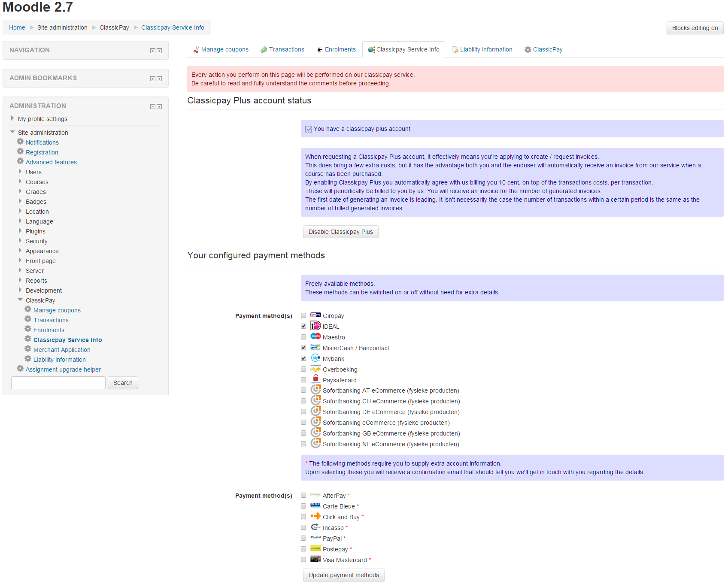The width and height of the screenshot is (728, 584).
Task: Click the Incasso logo icon
Action: (x=315, y=527)
